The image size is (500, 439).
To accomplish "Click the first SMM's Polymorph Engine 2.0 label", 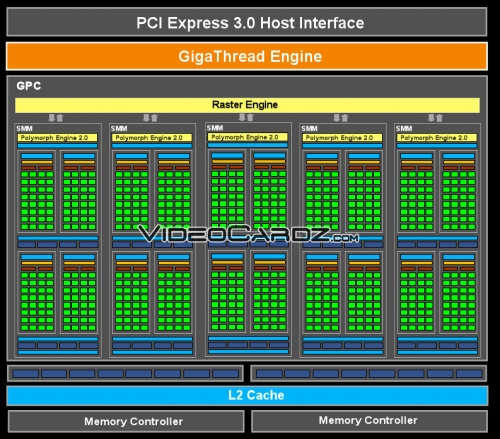I will (x=57, y=138).
